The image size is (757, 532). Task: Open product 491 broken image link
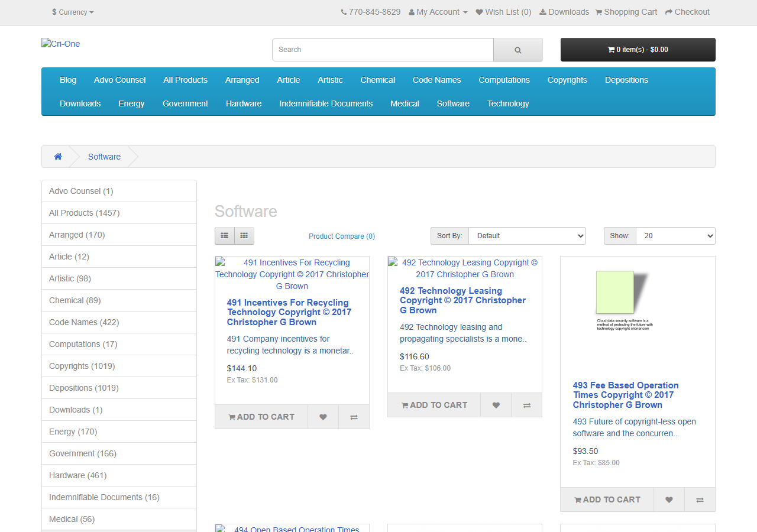[292, 274]
